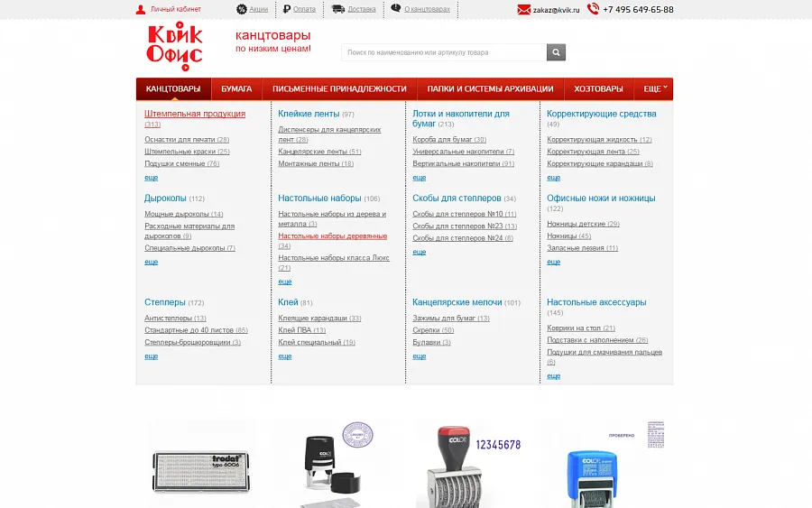Select the ХОЗТОВАРЫ menu tab
The width and height of the screenshot is (812, 508).
point(599,89)
